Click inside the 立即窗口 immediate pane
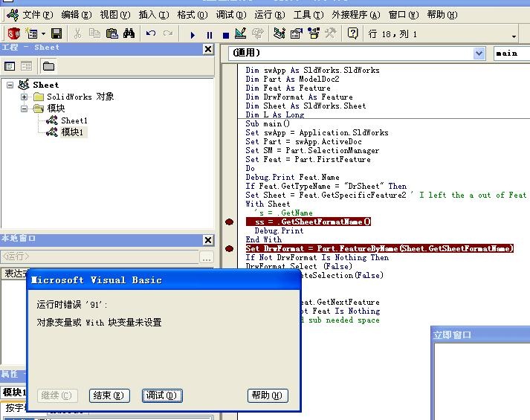The height and width of the screenshot is (420, 530). pyautogui.click(x=482, y=381)
